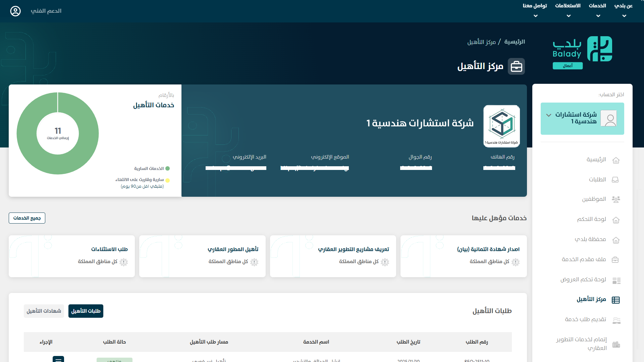
Task: Click لوحة تحكم العروض dashboard icon
Action: pos(616,280)
